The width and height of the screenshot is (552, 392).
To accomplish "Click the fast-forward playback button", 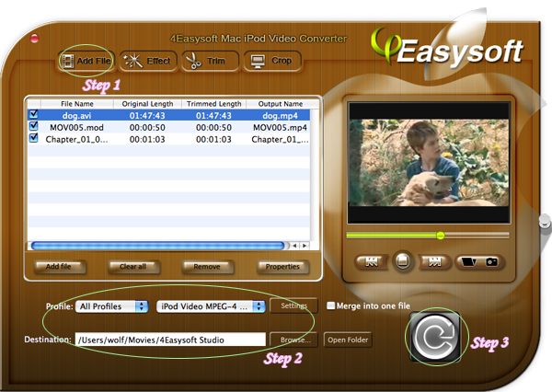I will [434, 261].
